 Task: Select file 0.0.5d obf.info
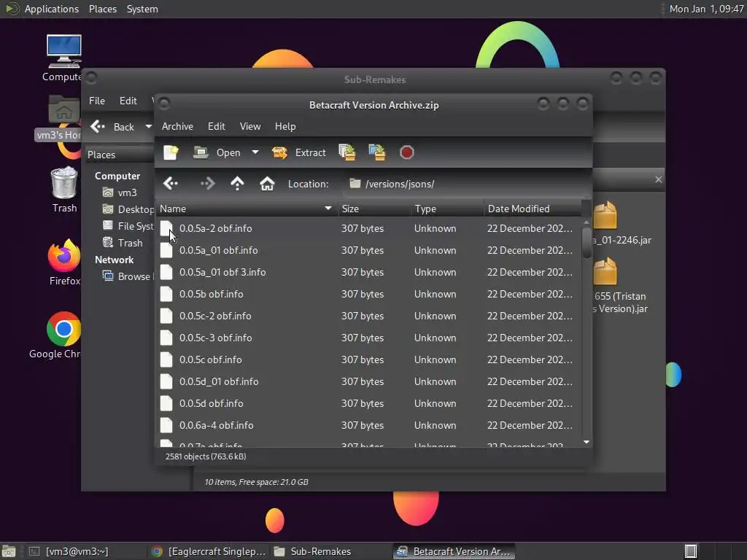(x=368, y=404)
